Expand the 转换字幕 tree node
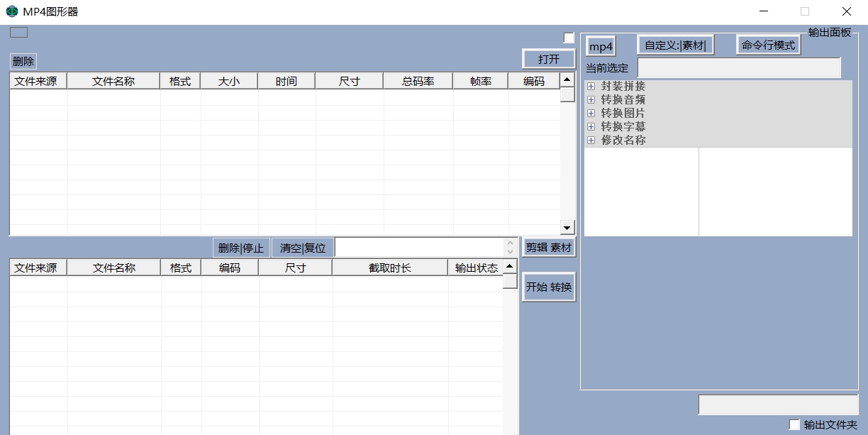This screenshot has height=435, width=868. [591, 127]
